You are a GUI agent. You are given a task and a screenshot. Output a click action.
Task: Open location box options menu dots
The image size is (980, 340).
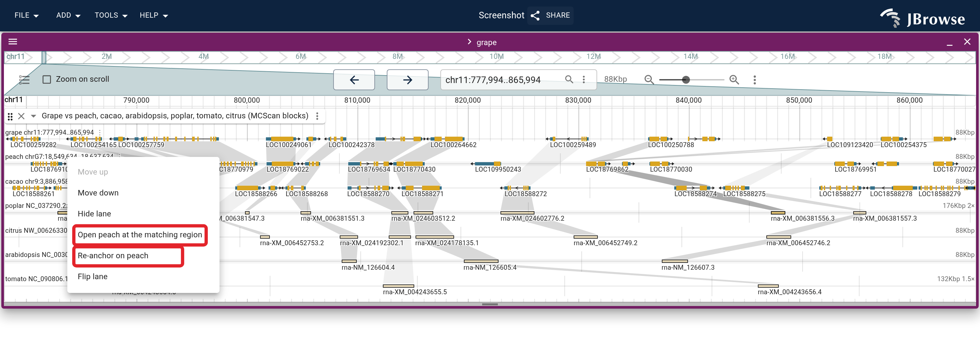(583, 79)
